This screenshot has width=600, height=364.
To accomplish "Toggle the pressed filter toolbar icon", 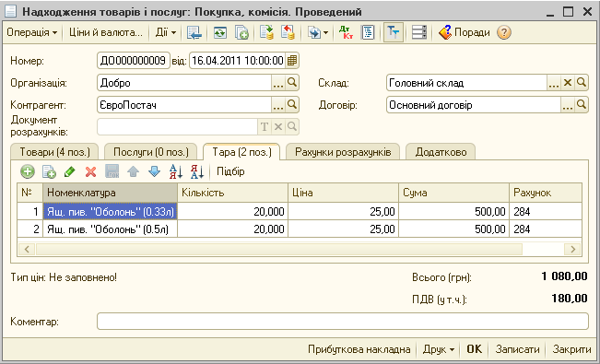I will (393, 32).
